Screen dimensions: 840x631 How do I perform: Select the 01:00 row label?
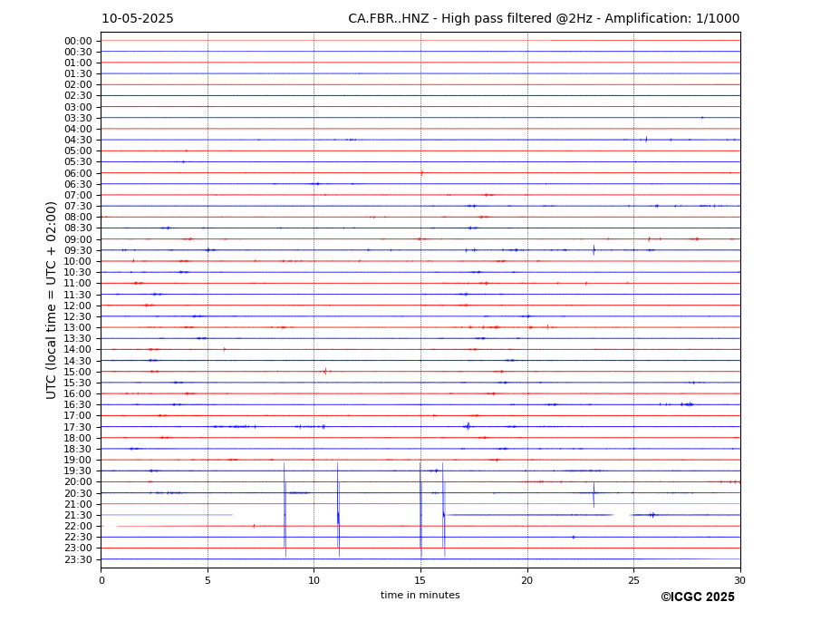coord(78,63)
